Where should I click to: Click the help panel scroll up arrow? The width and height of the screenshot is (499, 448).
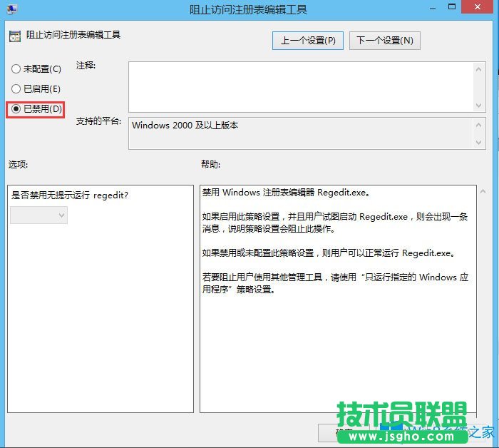(483, 191)
